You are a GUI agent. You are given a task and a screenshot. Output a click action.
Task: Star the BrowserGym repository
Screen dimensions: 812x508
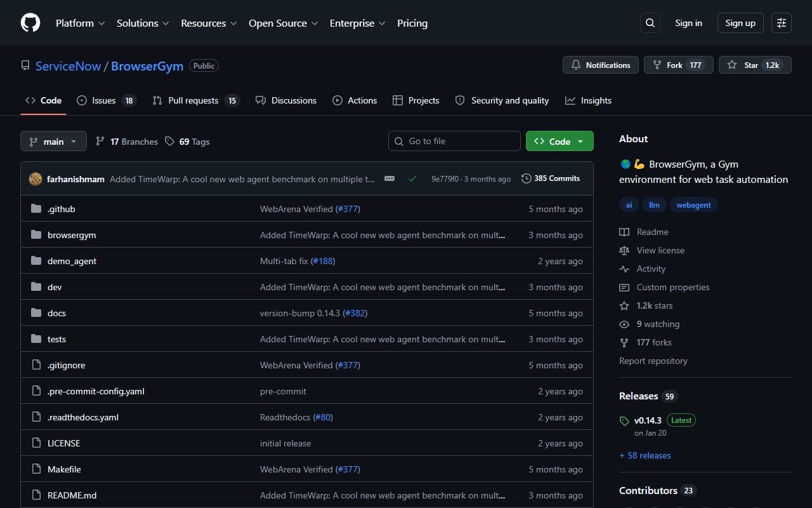pyautogui.click(x=755, y=65)
